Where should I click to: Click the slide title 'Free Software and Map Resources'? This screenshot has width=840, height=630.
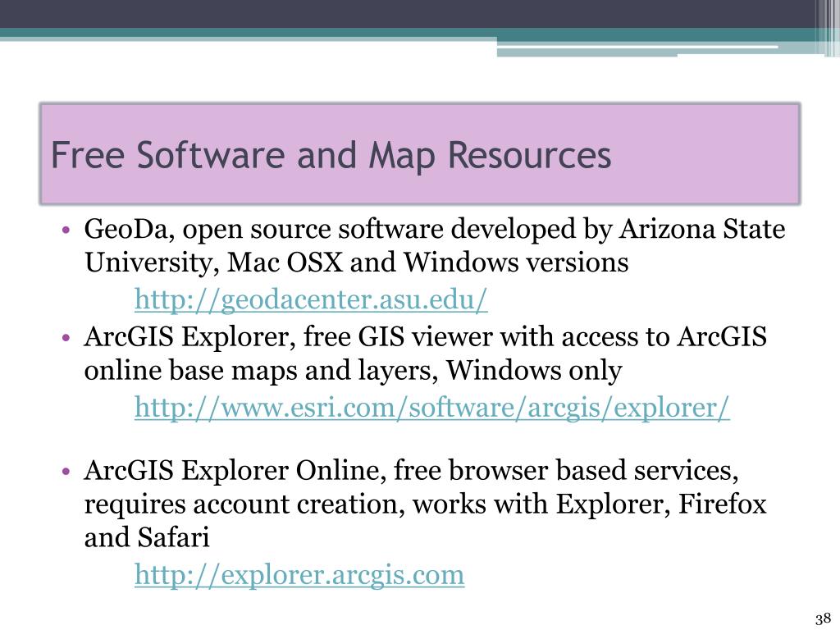tap(331, 155)
